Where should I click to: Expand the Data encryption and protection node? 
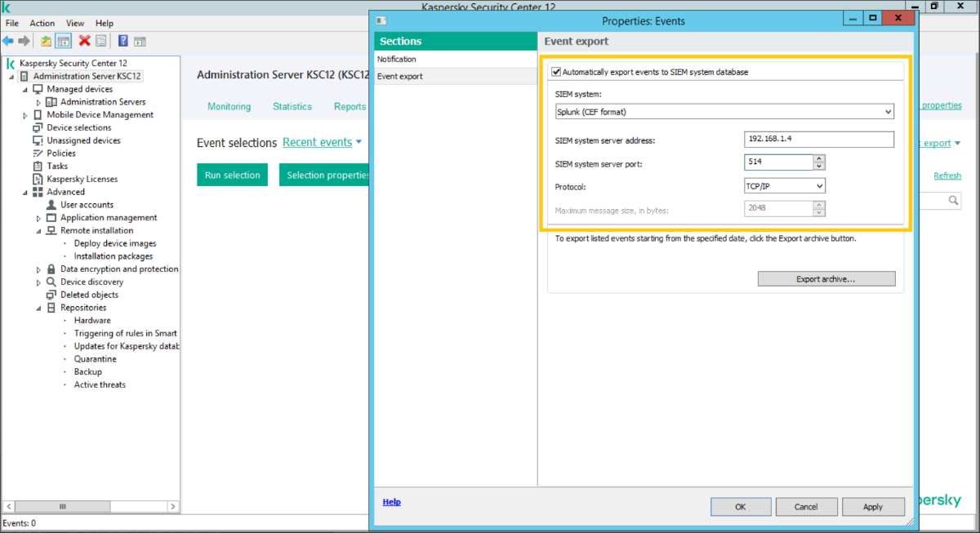tap(38, 269)
